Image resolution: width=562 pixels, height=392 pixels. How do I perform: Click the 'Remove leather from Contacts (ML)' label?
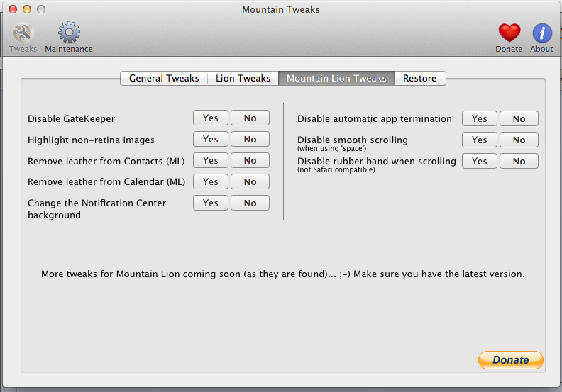(x=106, y=161)
